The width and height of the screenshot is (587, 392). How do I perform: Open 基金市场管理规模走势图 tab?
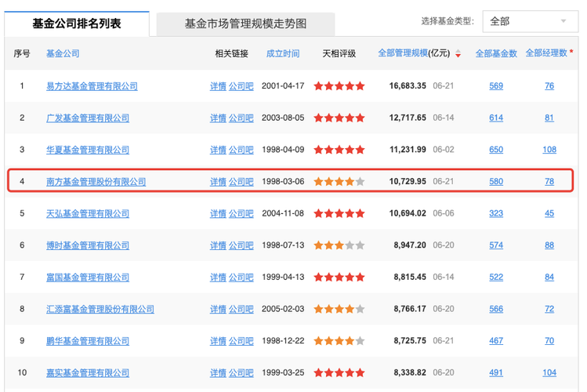[245, 24]
